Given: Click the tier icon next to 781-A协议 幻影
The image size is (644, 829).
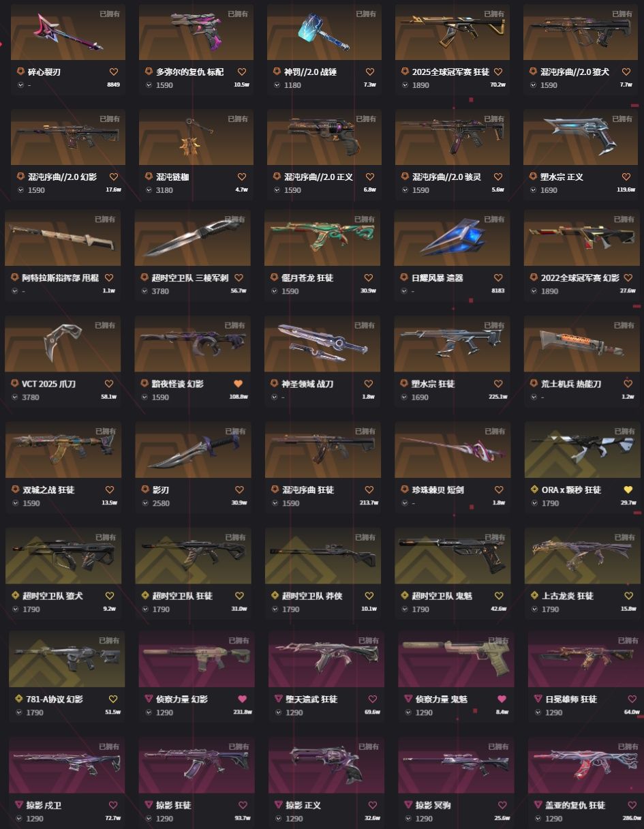Looking at the screenshot, I should [20, 699].
